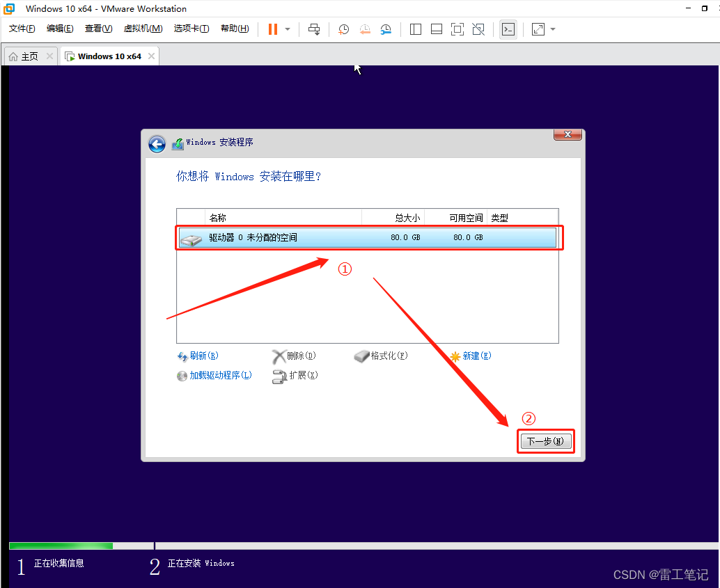
Task: Open the 虚拟机(M) menu
Action: click(143, 29)
